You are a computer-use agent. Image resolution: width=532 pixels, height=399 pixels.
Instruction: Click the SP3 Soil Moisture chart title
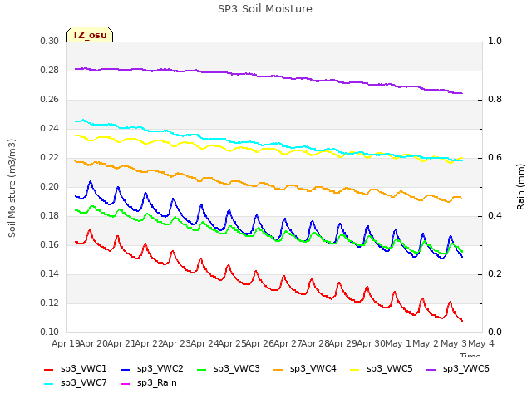(x=265, y=9)
